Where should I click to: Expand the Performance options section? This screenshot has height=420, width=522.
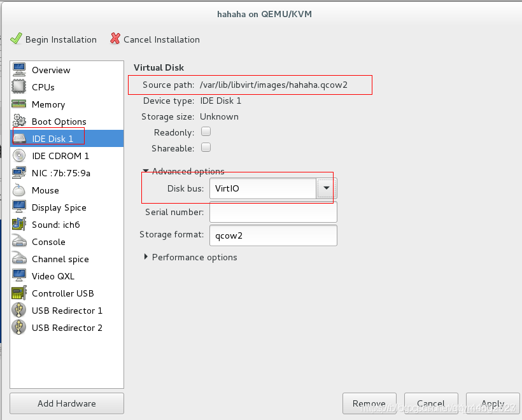146,257
